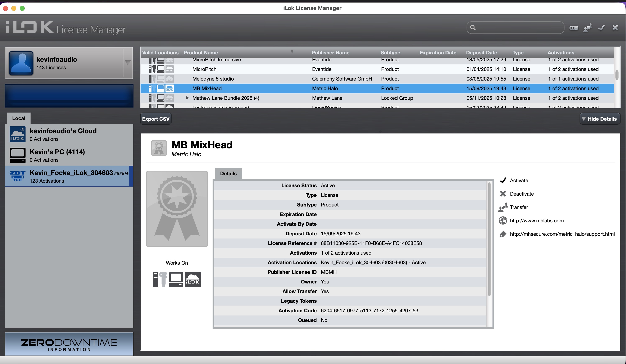
Task: Click valid locations icons in Mathew Lane Bundle row
Action: pos(161,98)
